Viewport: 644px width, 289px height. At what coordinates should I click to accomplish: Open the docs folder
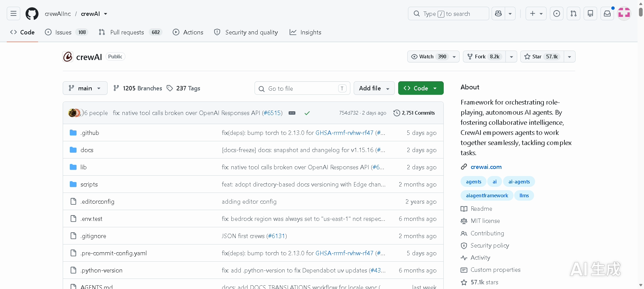(x=87, y=150)
